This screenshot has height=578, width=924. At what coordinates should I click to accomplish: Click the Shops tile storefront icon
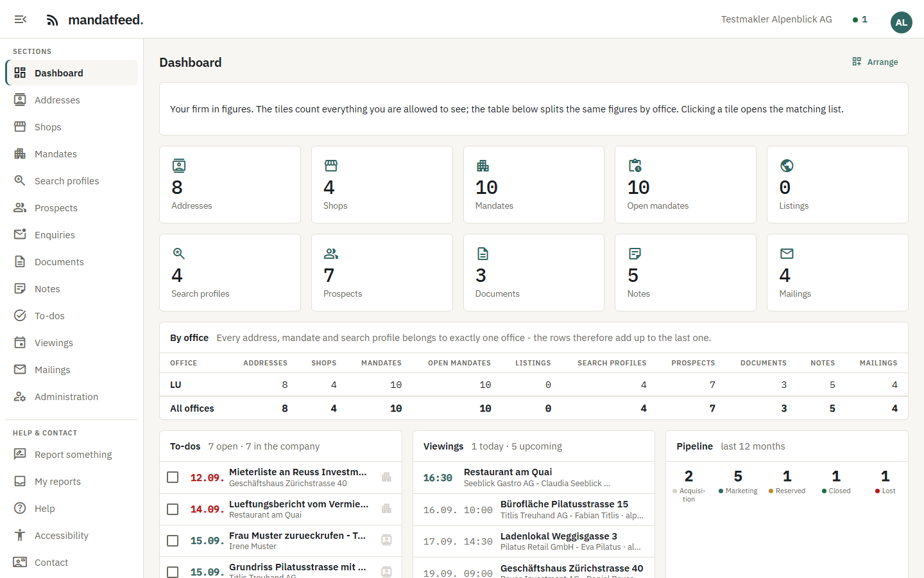331,166
